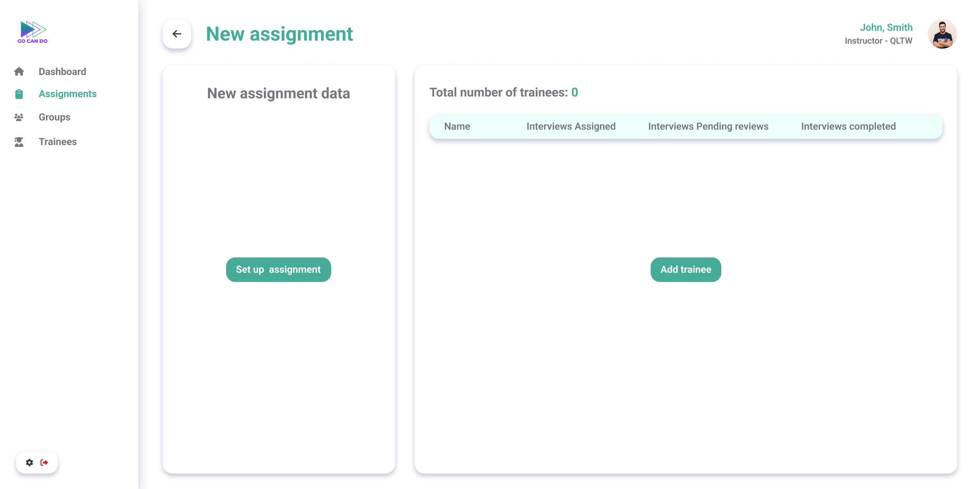Click the Assignments clipboard icon
This screenshot has width=980, height=489.
click(x=19, y=94)
